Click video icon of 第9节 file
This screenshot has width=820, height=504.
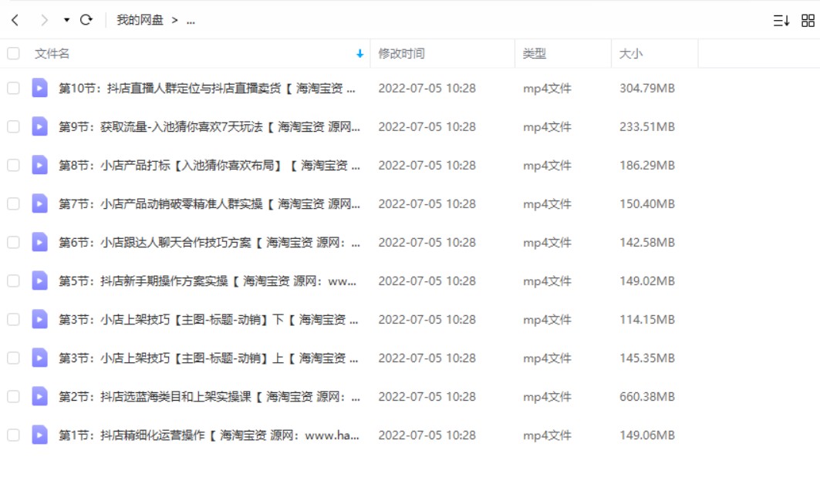coord(40,126)
